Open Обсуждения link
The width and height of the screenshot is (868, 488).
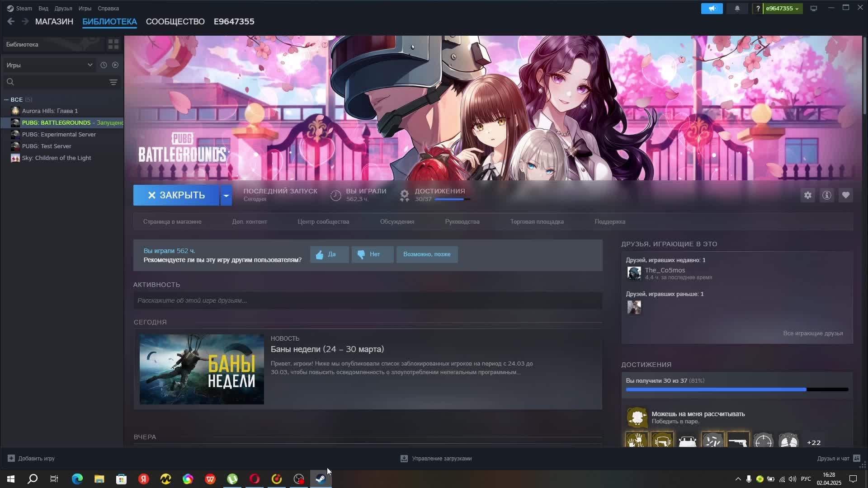point(397,221)
